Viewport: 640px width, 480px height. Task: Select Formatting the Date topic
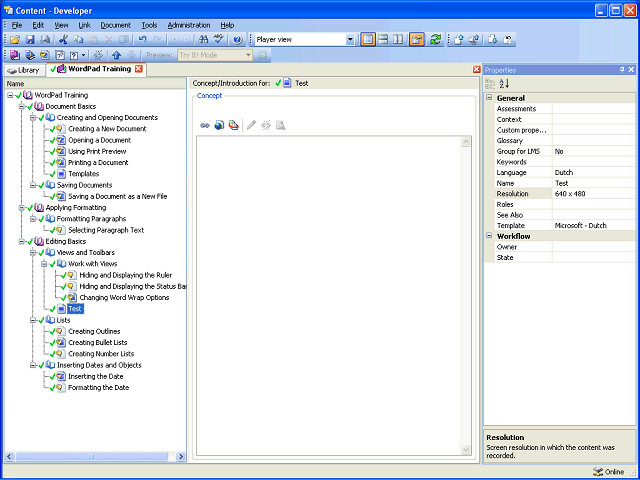click(x=98, y=388)
